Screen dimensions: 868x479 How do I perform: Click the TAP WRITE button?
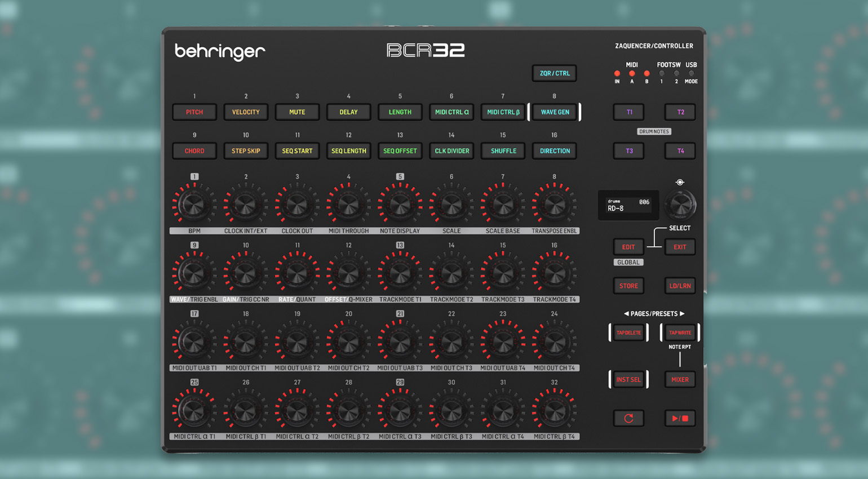680,332
